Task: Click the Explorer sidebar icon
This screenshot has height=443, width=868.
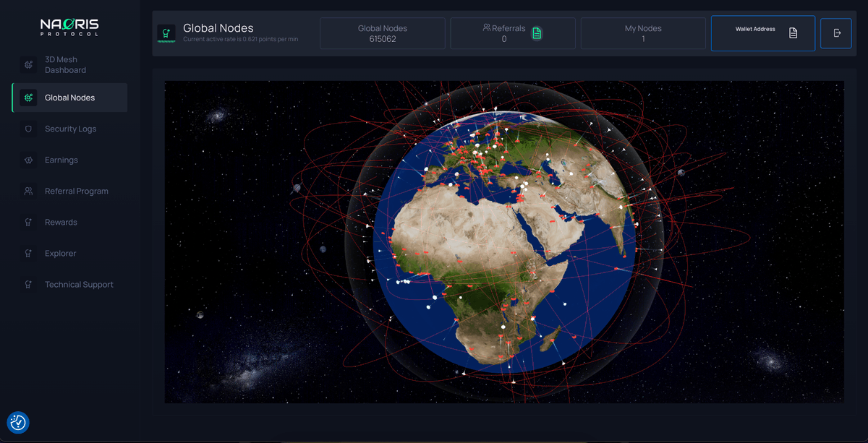Action: (28, 253)
